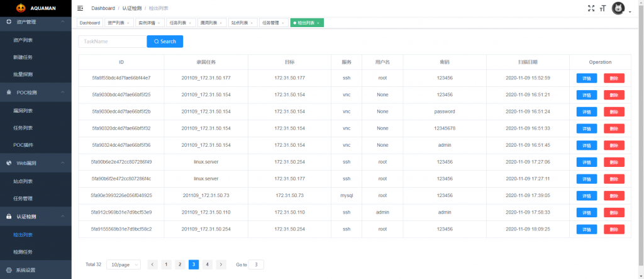Open 详情 for row 5fa8f55bdc4d7fae66bf44e7
Screen dimensions: 644x279
[587, 78]
